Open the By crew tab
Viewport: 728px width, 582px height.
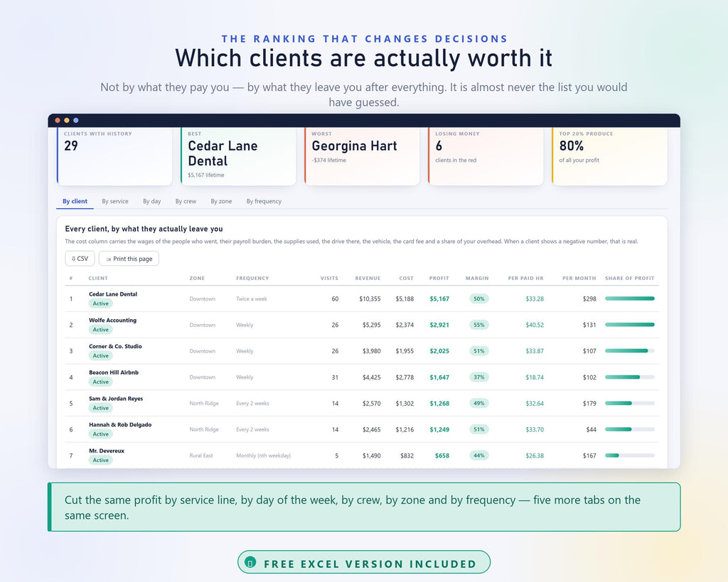[x=186, y=201]
